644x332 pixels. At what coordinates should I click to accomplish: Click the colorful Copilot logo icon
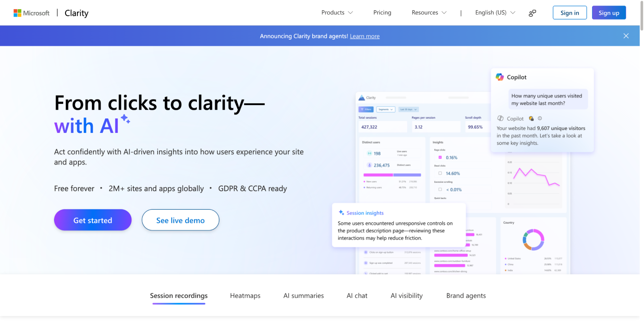pyautogui.click(x=500, y=77)
